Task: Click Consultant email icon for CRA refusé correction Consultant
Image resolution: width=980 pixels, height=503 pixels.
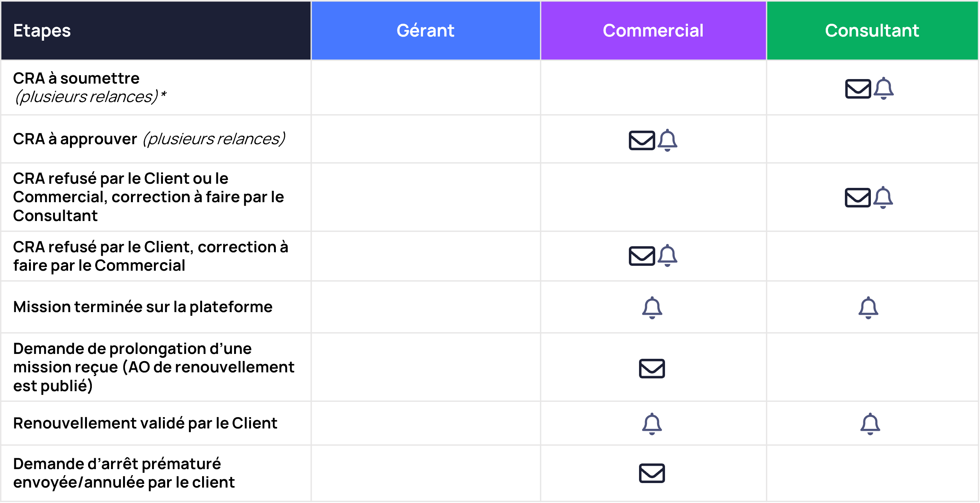Action: [x=857, y=198]
